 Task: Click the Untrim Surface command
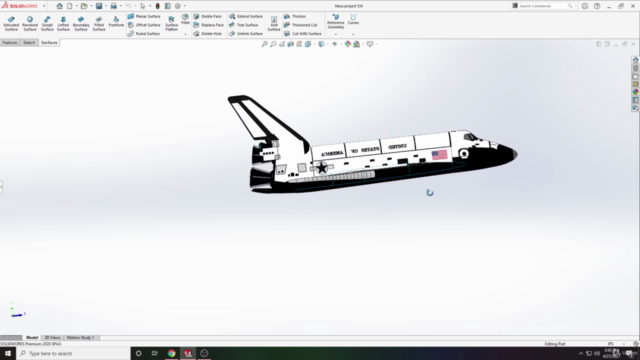[246, 33]
